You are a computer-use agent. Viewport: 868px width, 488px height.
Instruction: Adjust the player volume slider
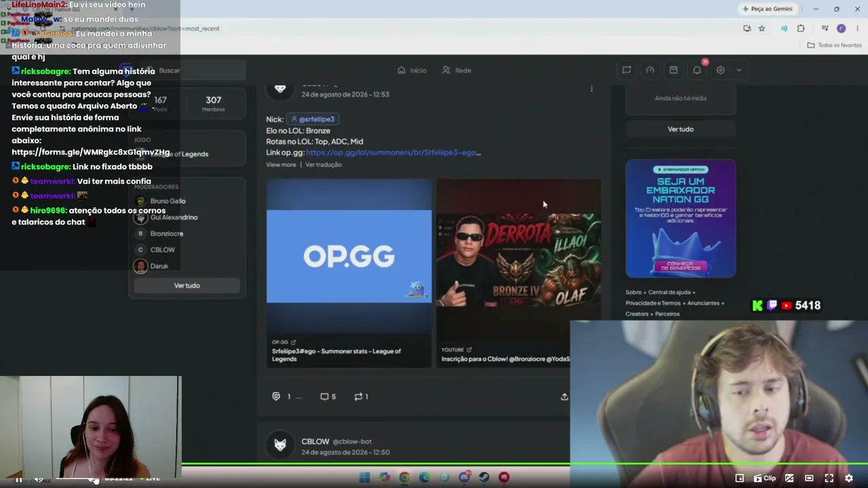(76, 479)
